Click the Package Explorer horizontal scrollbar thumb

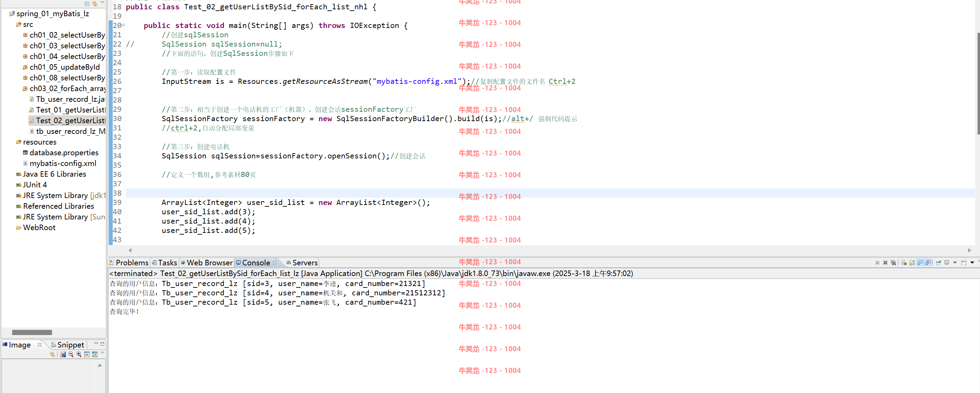[x=32, y=332]
